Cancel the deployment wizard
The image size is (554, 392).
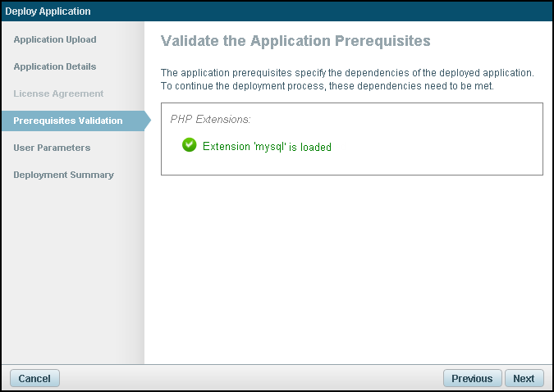click(x=34, y=378)
